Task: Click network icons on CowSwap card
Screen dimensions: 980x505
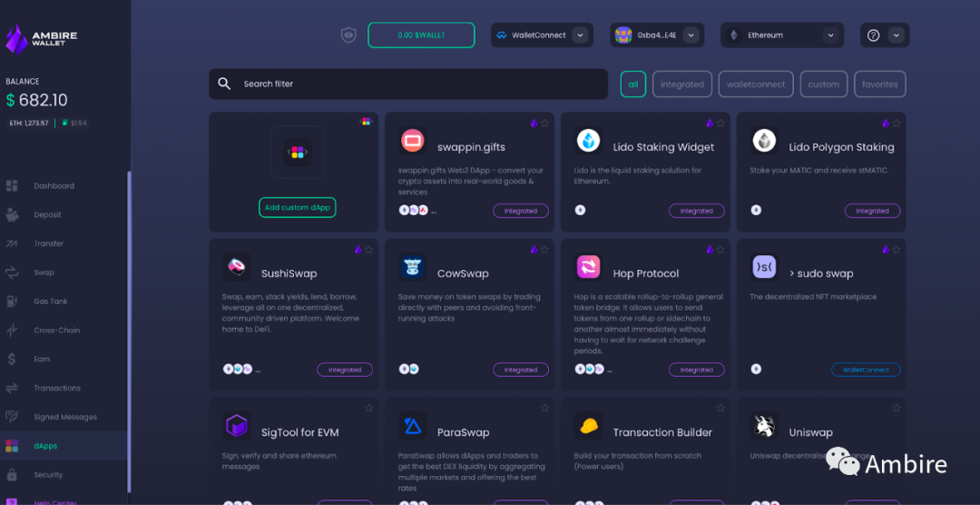Action: pos(408,369)
